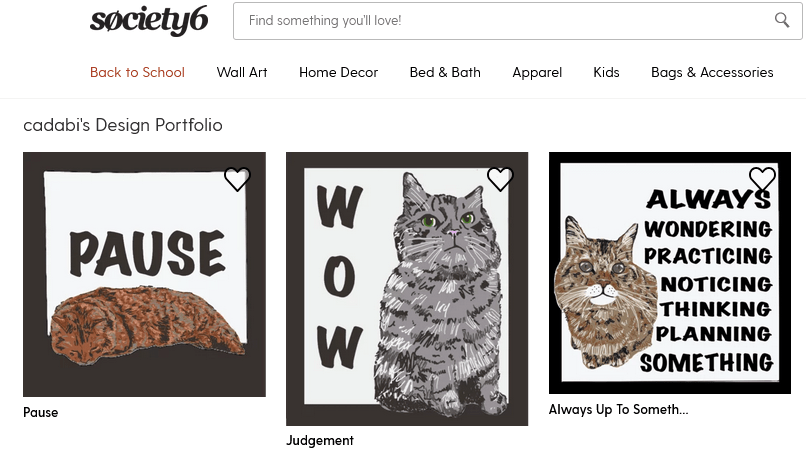Open the Back to School menu
806x464 pixels.
pyautogui.click(x=137, y=72)
